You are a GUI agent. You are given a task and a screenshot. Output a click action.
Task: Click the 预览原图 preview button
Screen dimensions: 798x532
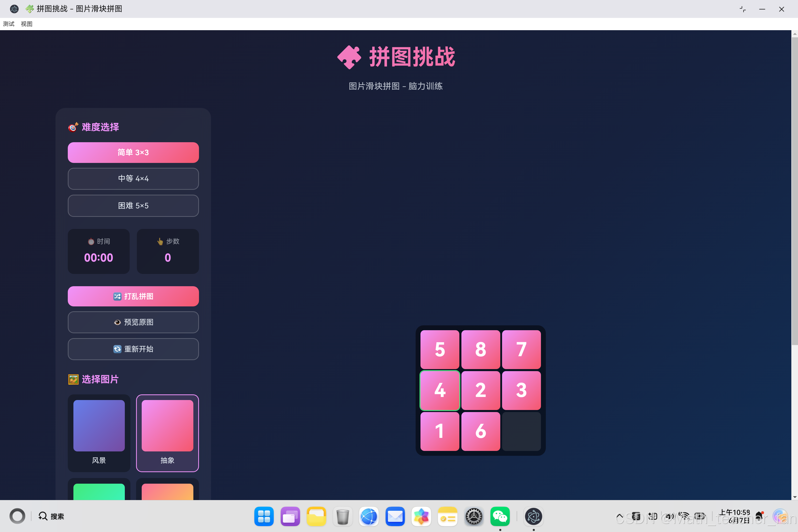click(133, 322)
